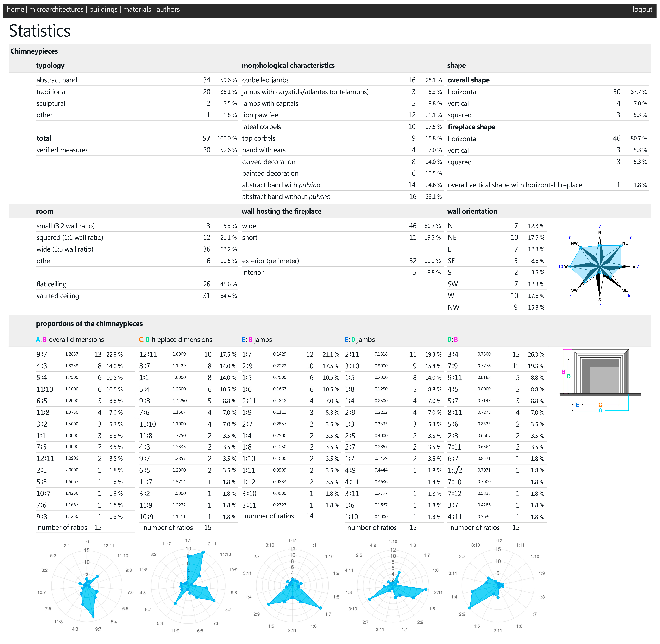Click the logout link
Viewport: 660px width, 644px height.
[x=642, y=9]
